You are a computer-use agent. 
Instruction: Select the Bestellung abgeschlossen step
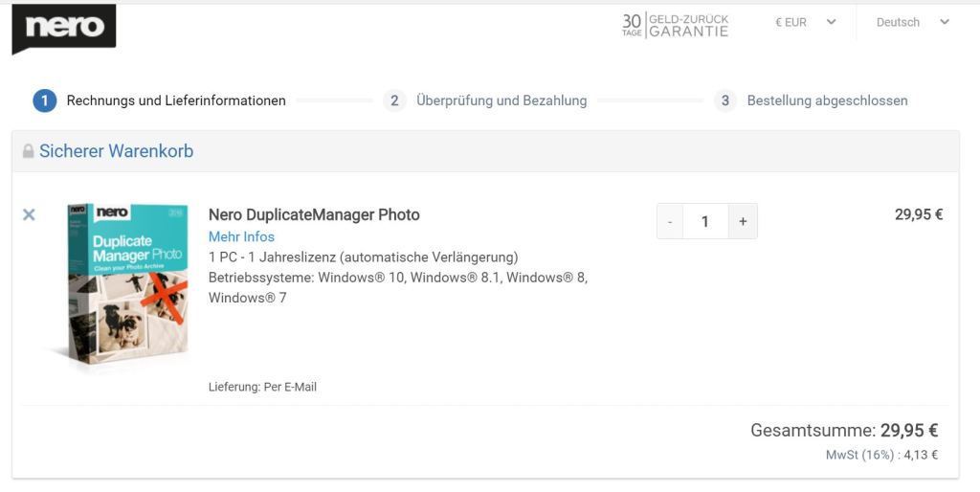coord(827,101)
